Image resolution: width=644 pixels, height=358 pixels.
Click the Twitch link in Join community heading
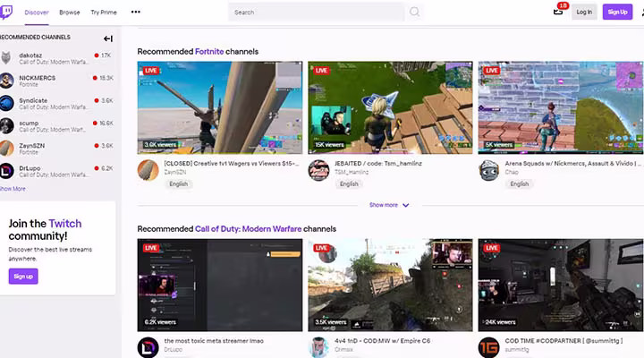[x=65, y=224]
